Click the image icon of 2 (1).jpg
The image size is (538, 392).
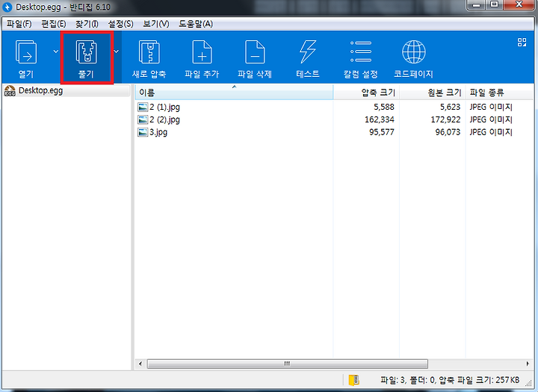(x=143, y=107)
